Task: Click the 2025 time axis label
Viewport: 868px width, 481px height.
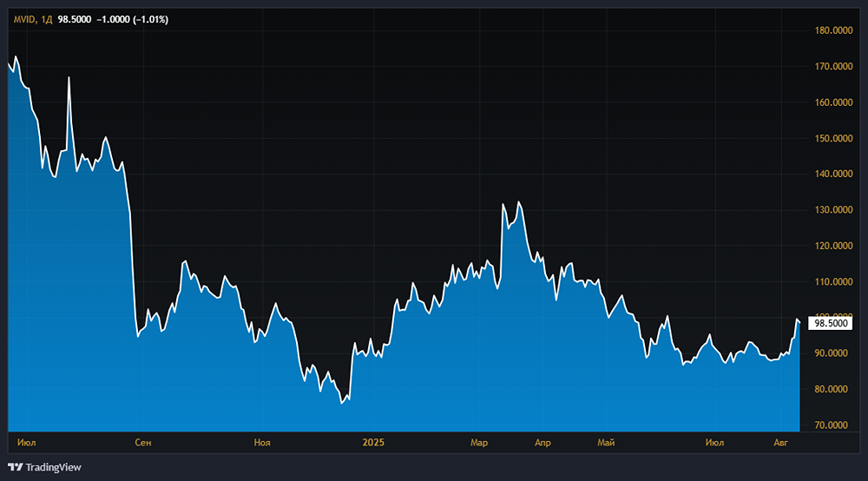Action: coord(373,442)
